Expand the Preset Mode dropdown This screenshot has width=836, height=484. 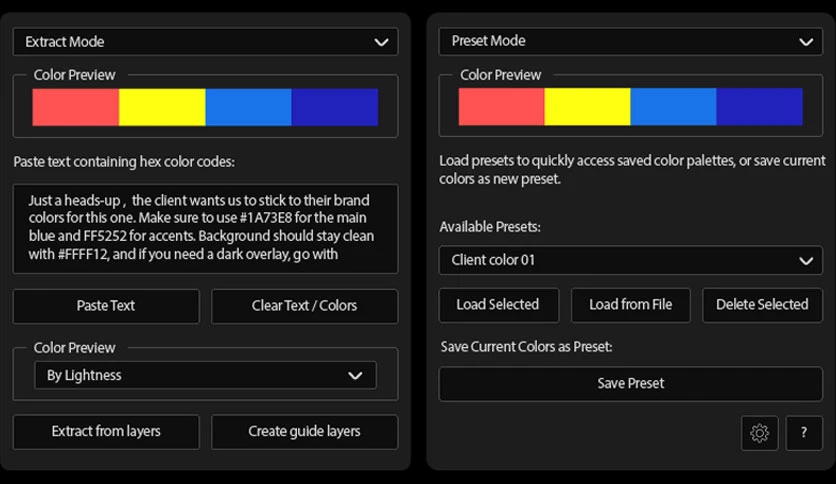pos(631,41)
